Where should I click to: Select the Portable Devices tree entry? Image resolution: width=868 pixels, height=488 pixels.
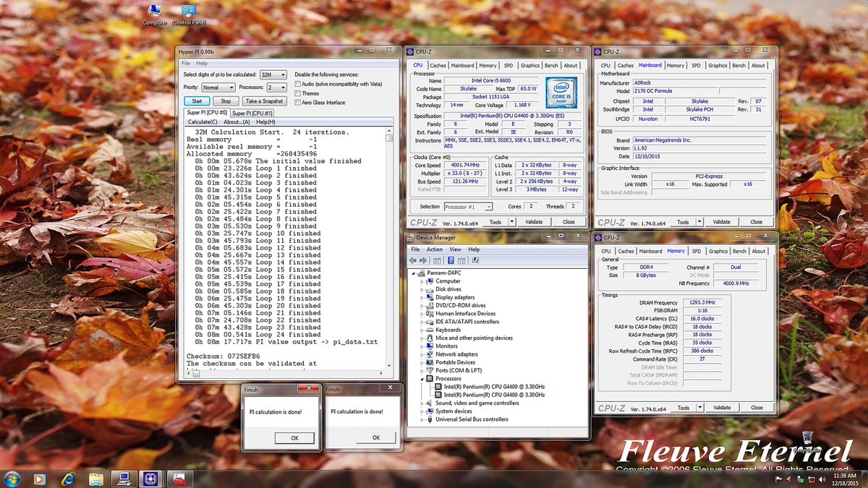pyautogui.click(x=456, y=363)
